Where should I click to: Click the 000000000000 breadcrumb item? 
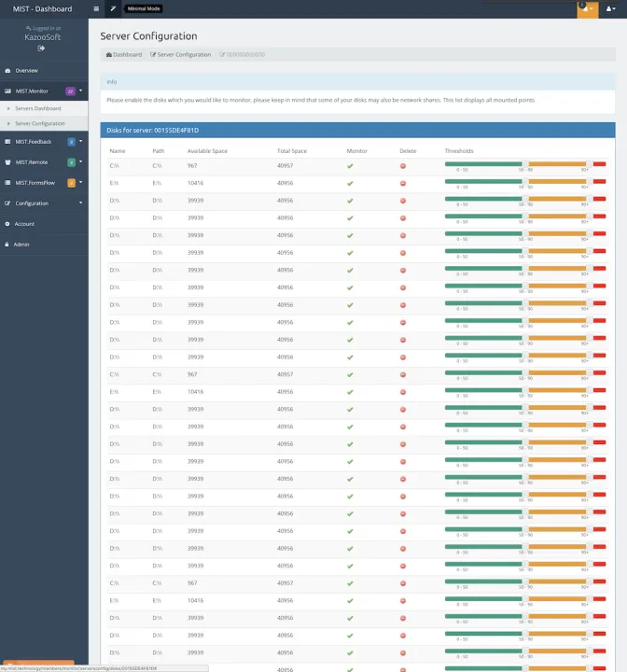pos(243,55)
